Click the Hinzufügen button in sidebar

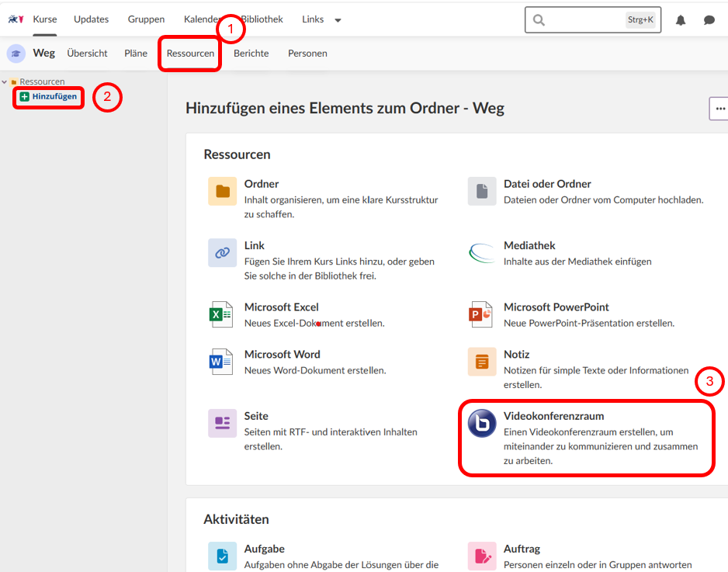tap(48, 97)
